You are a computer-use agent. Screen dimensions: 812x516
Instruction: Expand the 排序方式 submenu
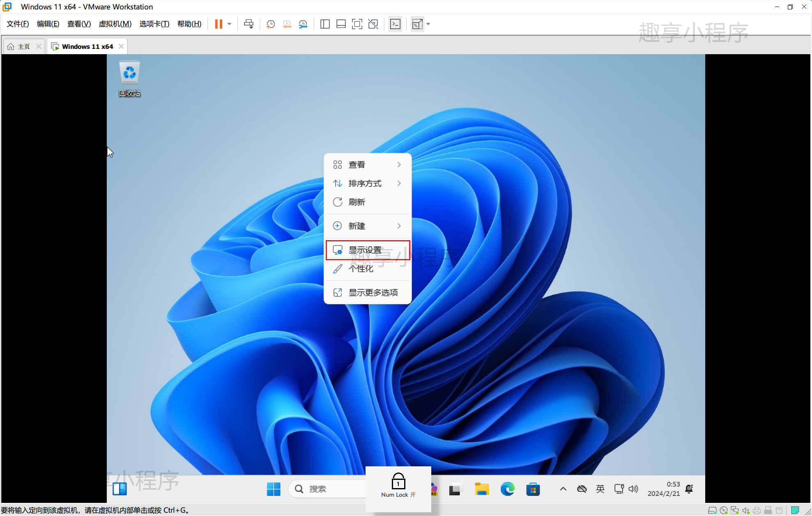[368, 183]
